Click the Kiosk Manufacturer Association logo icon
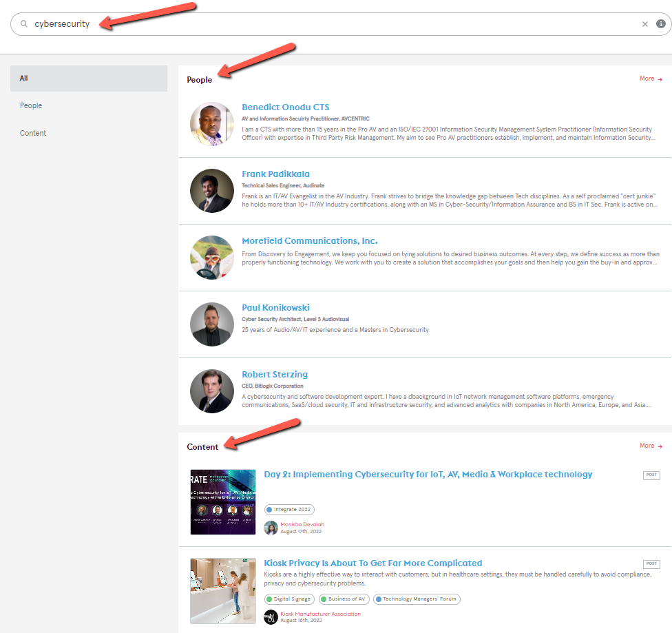This screenshot has height=633, width=672. pos(271,617)
